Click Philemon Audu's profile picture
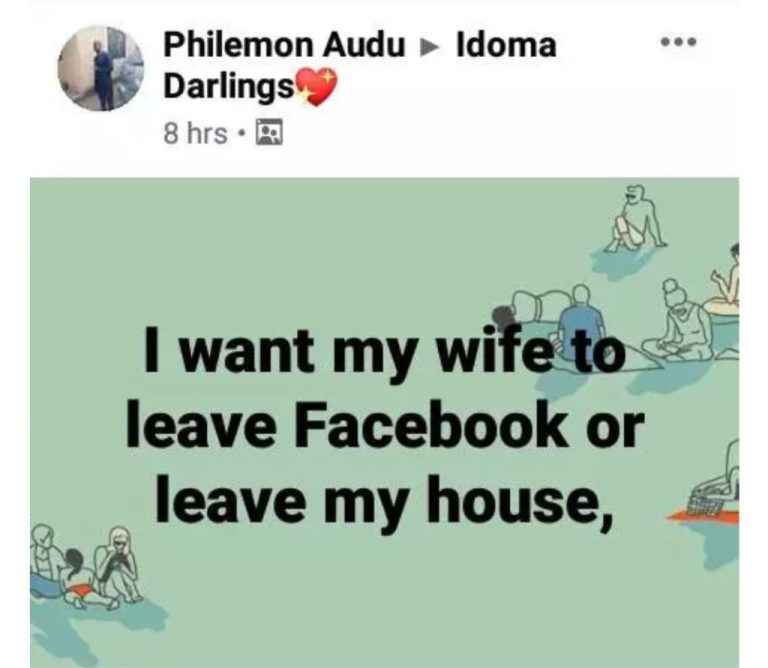The height and width of the screenshot is (668, 768). (x=101, y=69)
